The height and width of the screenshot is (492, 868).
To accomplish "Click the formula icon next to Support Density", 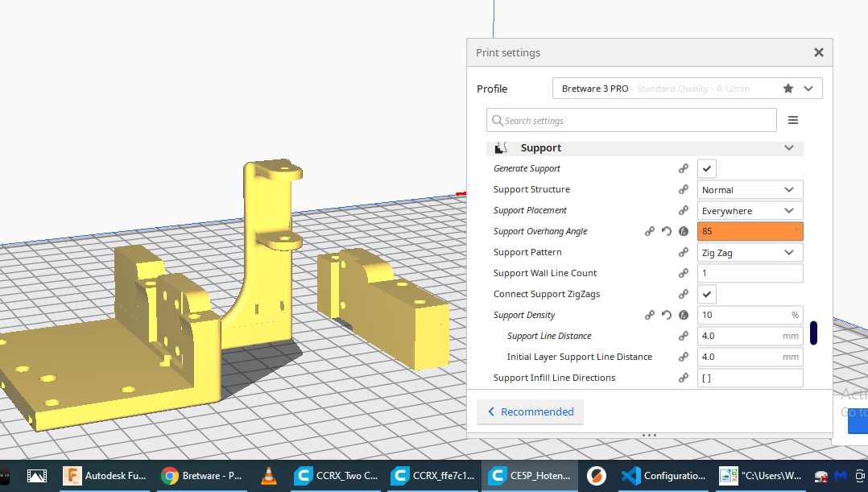I will pos(684,316).
